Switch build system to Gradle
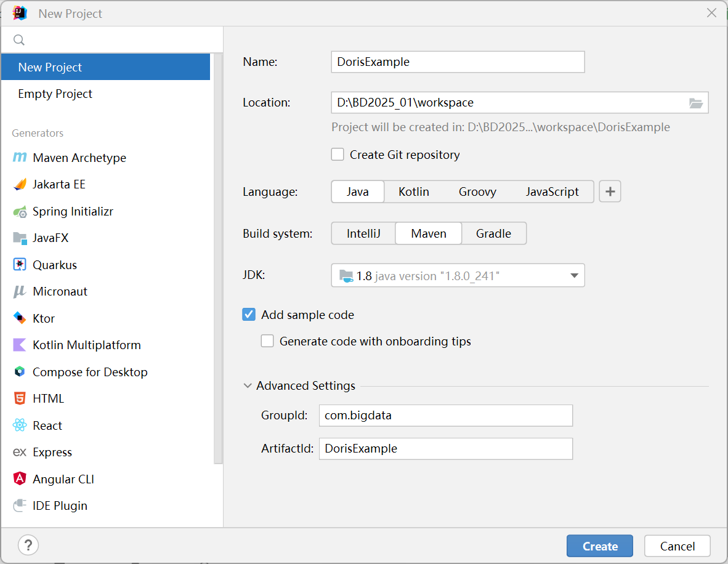The image size is (728, 564). [x=493, y=233]
